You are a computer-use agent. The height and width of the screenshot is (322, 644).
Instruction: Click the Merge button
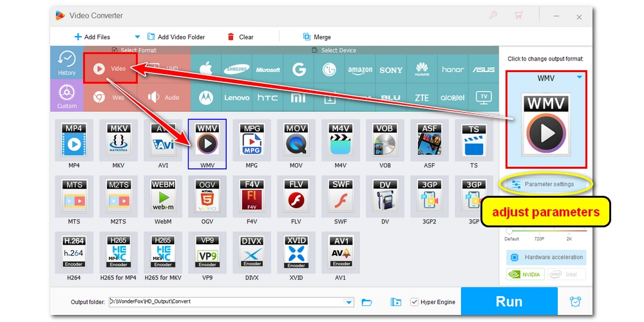(317, 37)
